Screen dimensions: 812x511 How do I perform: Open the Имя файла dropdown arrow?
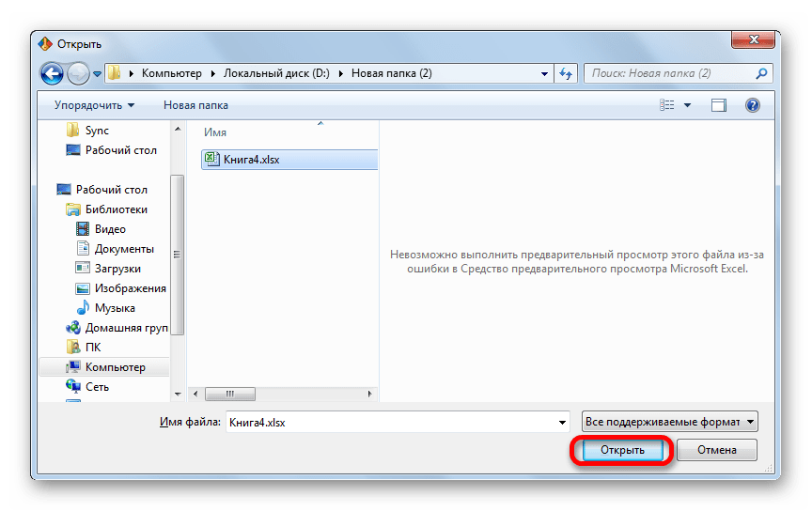562,423
